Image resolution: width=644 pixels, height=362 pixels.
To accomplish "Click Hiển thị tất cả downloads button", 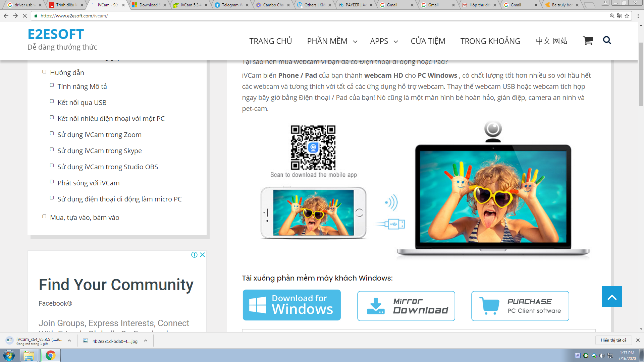I will click(613, 340).
